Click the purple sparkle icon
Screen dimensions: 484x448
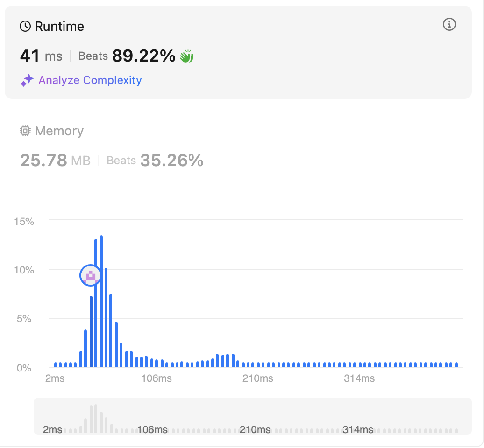(x=27, y=80)
